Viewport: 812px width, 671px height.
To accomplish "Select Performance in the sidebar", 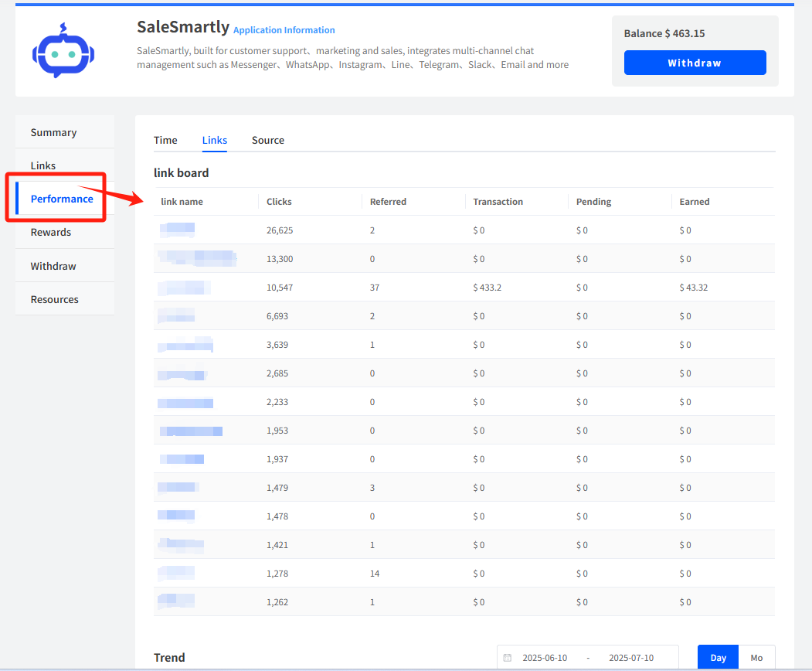I will [62, 199].
